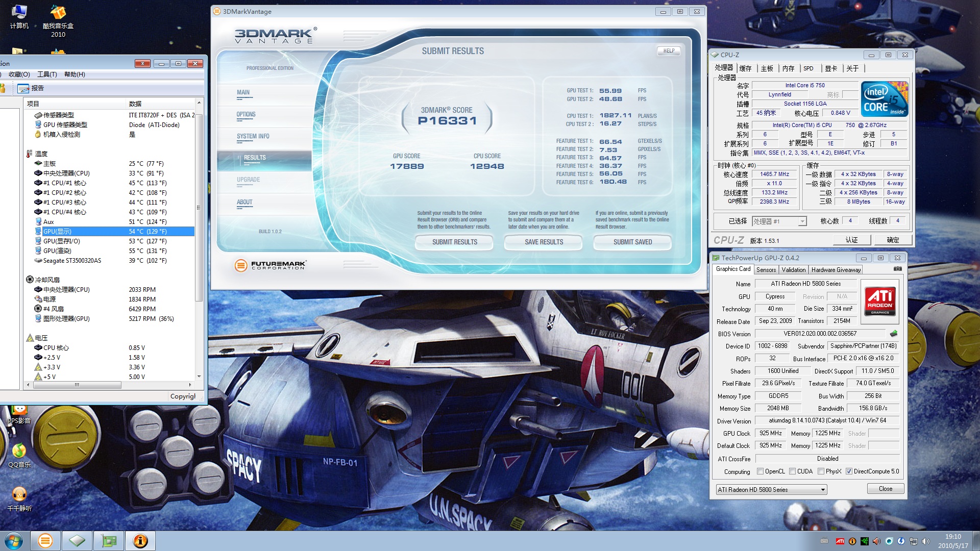980x551 pixels.
Task: Click the 认证 button in CPU-Z
Action: pos(852,240)
